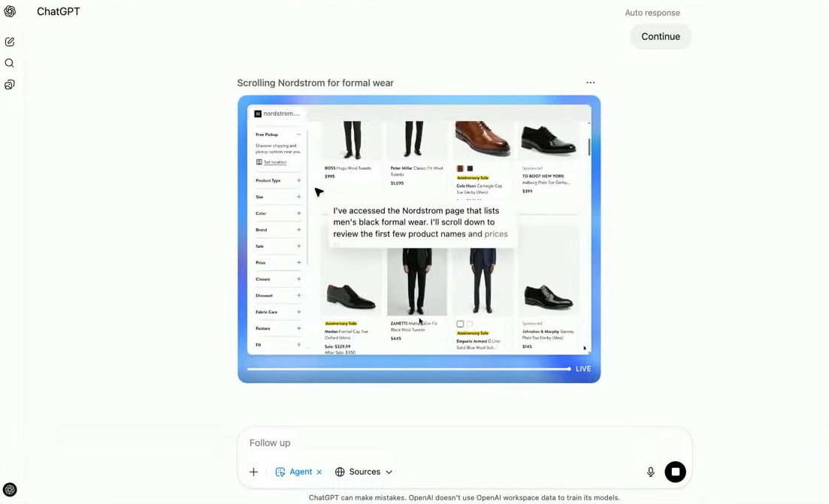Click the live progress bar end handle
Viewport: 829px width, 504px height.
pos(569,369)
